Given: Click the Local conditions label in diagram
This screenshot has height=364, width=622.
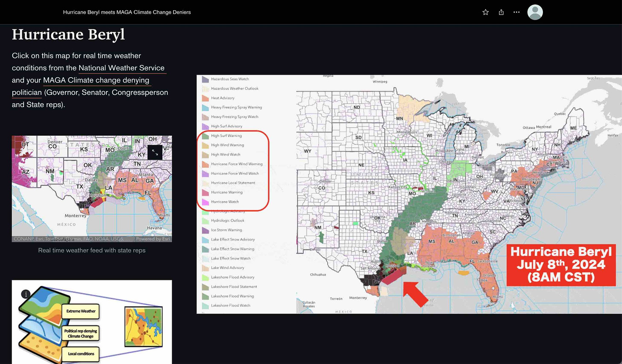Looking at the screenshot, I should [x=81, y=354].
